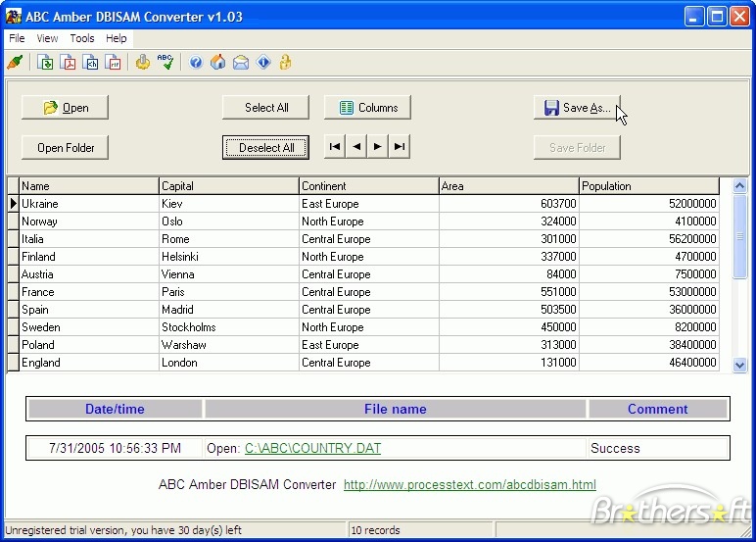Select the population value 56200000
The width and height of the screenshot is (756, 542).
649,239
